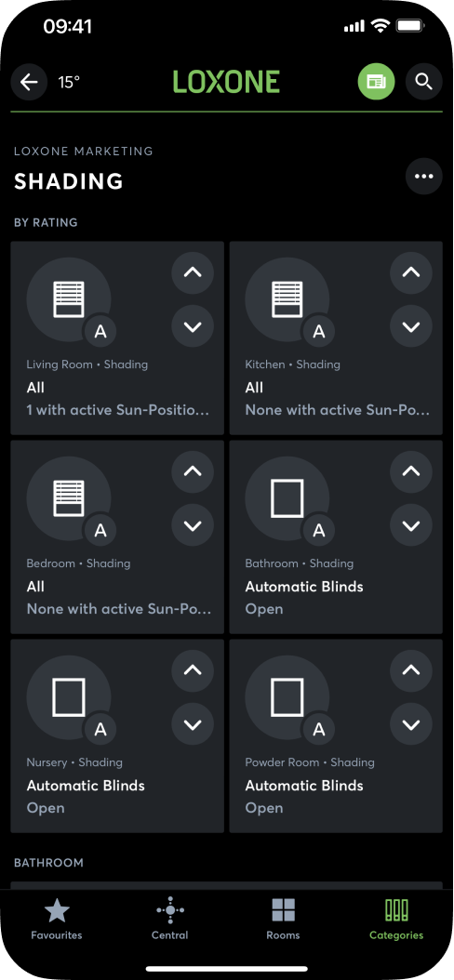Tap the Living Room blinds icon
Viewport: 454px width, 980px height.
tap(69, 299)
